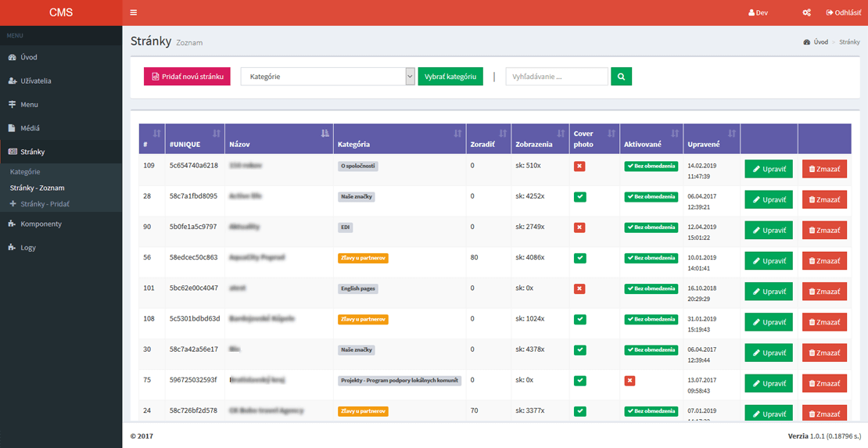
Task: Click the O spoločnosti category tag
Action: pos(358,166)
